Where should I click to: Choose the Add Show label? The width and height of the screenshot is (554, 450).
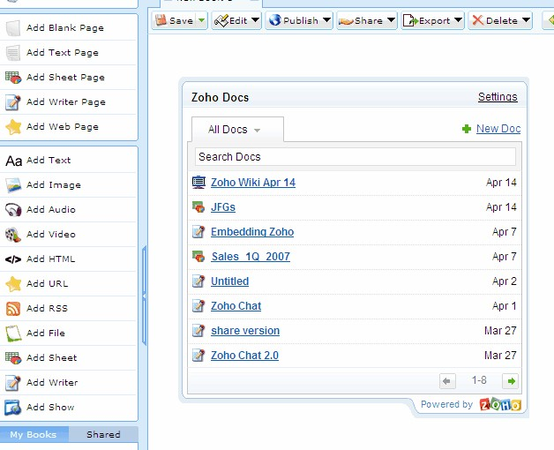tap(51, 407)
